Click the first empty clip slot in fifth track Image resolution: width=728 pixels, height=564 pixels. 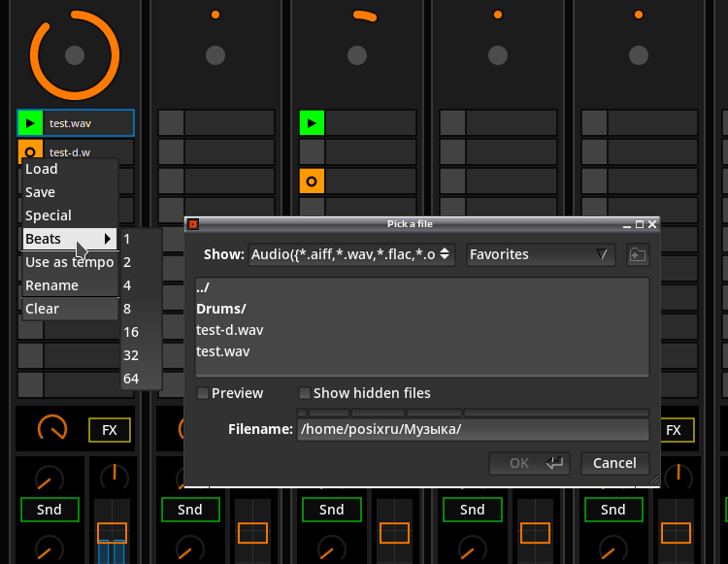tap(640, 123)
